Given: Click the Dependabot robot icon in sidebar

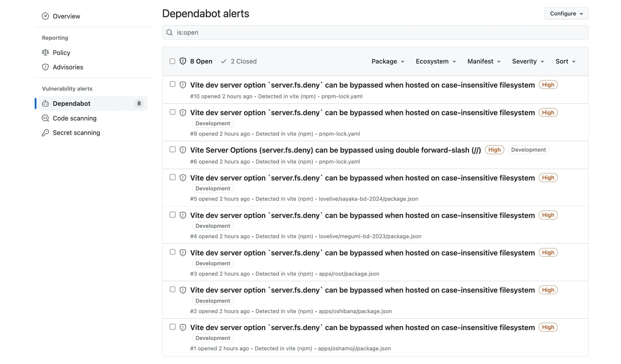Looking at the screenshot, I should point(45,104).
